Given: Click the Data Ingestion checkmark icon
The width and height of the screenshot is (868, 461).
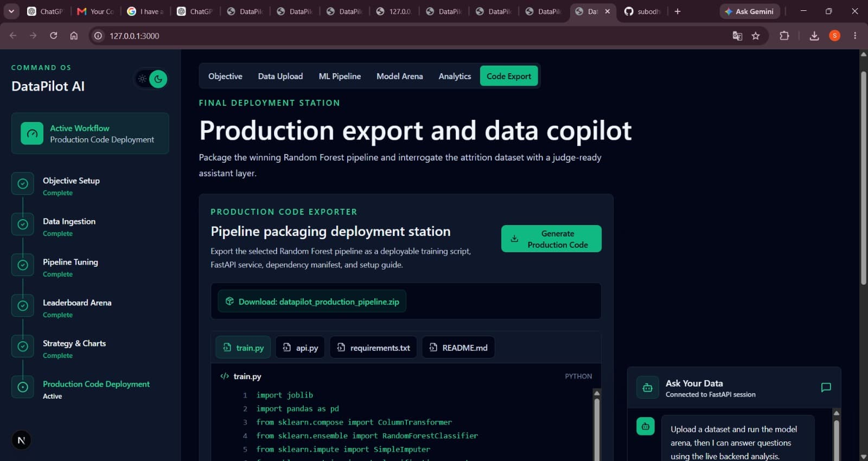Looking at the screenshot, I should [x=23, y=225].
